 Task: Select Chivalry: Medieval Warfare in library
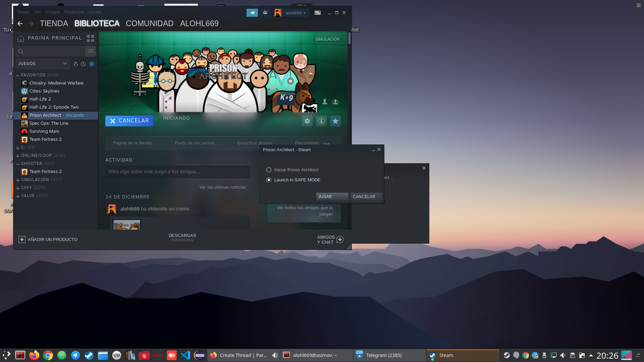pyautogui.click(x=56, y=83)
